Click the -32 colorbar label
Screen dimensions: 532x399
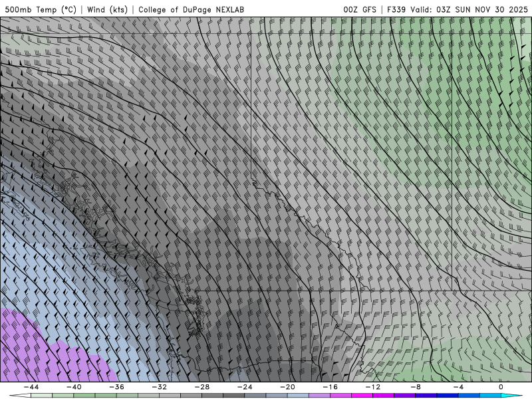pos(160,387)
